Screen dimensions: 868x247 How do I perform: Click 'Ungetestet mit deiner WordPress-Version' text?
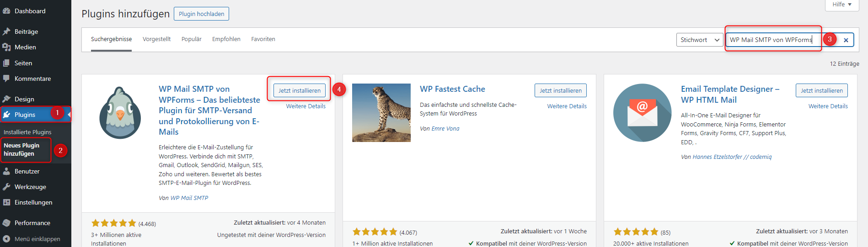pos(272,235)
